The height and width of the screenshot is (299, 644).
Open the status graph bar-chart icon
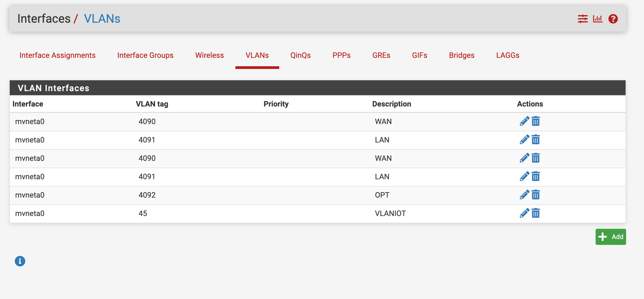pos(598,19)
